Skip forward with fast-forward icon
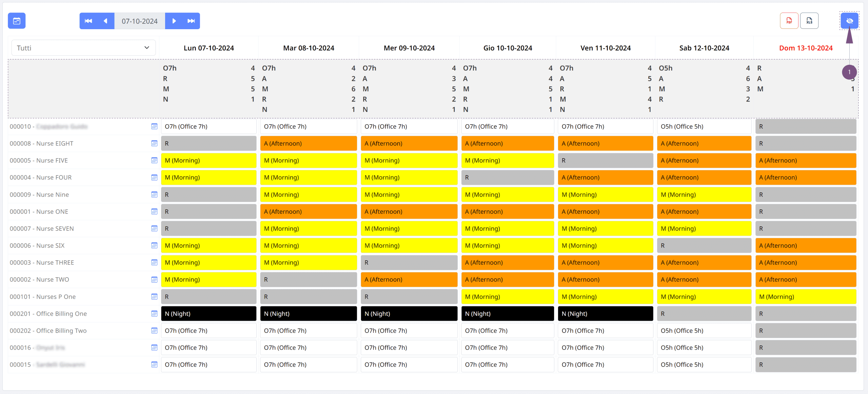The height and width of the screenshot is (394, 868). 191,21
